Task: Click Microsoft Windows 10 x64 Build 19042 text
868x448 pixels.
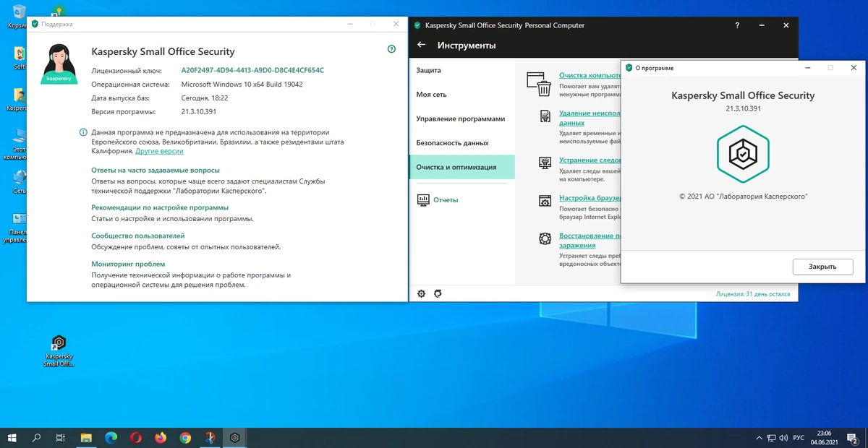Action: [242, 85]
